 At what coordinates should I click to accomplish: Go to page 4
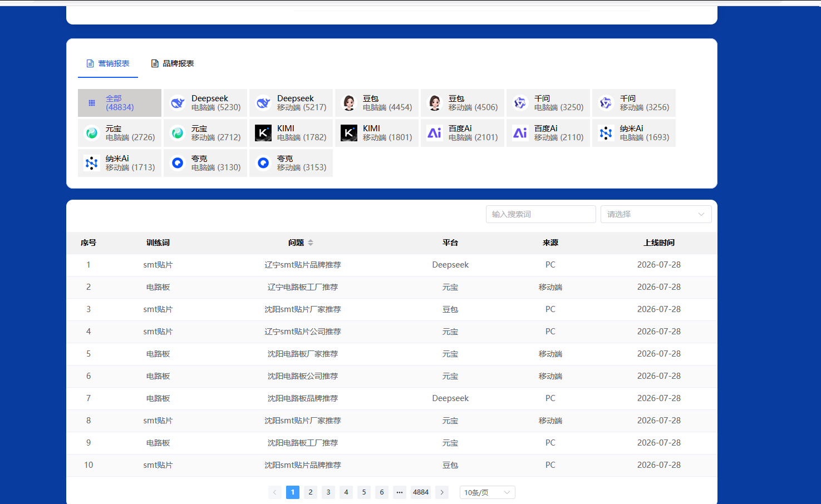346,492
